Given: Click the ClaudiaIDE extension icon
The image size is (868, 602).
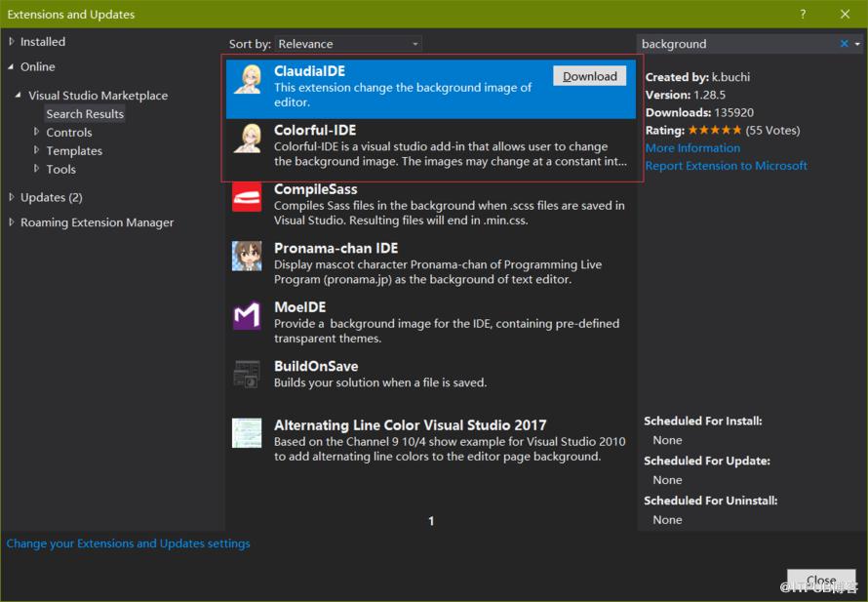Looking at the screenshot, I should (x=247, y=79).
